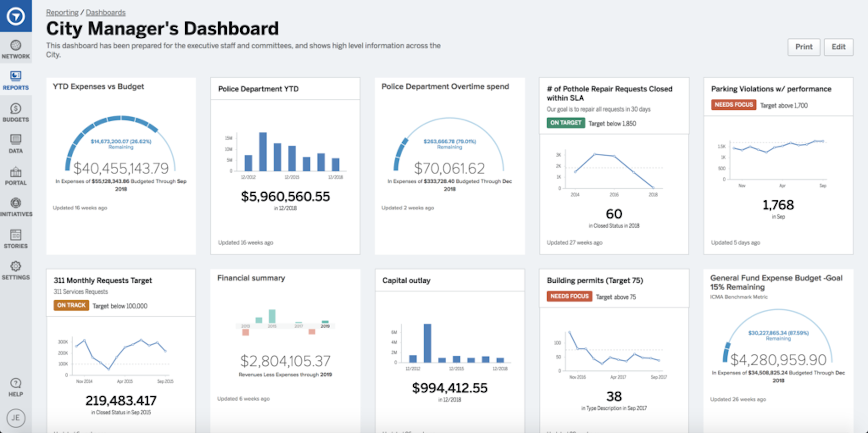Click the OpenGov logo icon
868x433 pixels.
point(16,16)
